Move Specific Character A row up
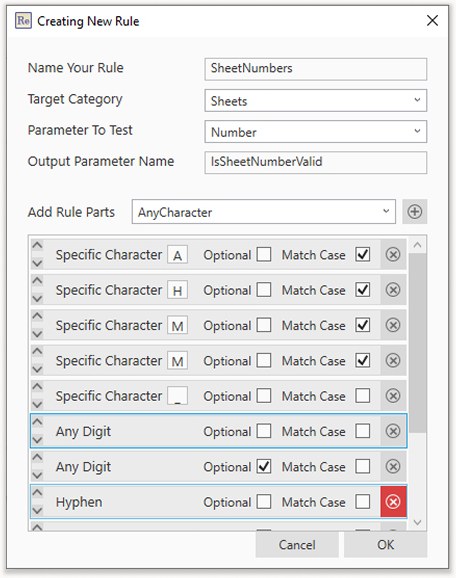Viewport: 456px width, 578px height. point(37,245)
